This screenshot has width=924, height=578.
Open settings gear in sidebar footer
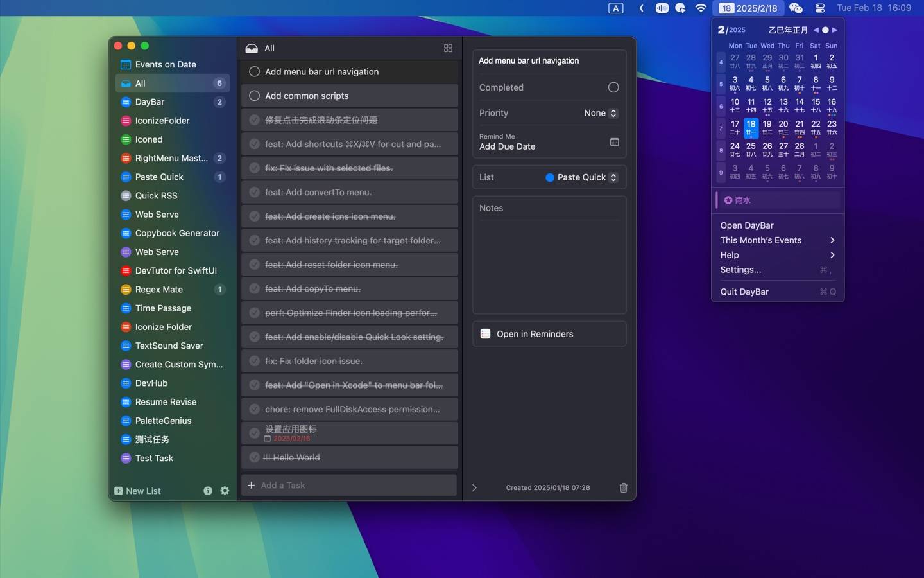tap(225, 491)
